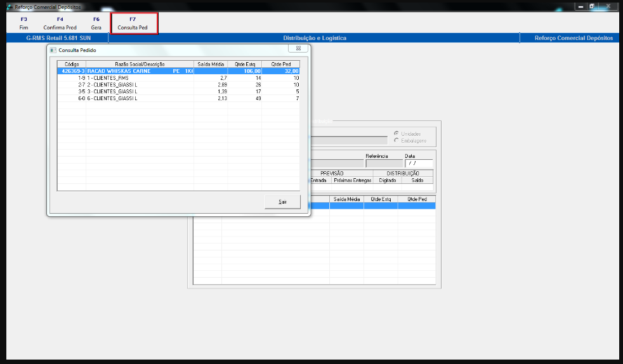Select the F6 Gera toolbar option
The image size is (623, 364).
pos(96,23)
